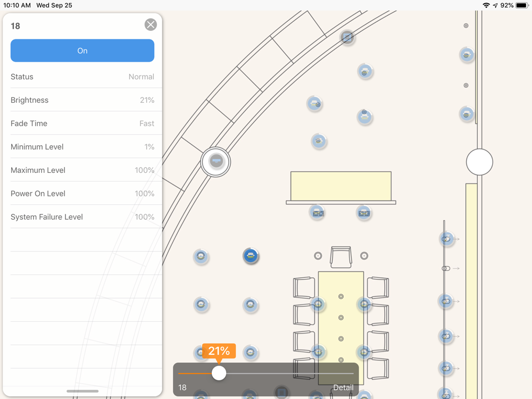
Task: Select the right twin-lamp fixture under the yellow rectangle
Action: (364, 213)
